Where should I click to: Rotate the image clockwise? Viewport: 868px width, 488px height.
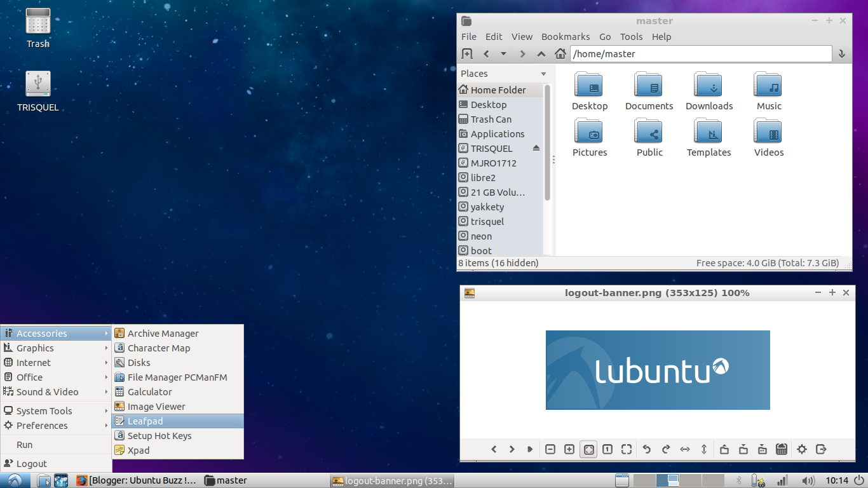(x=665, y=449)
